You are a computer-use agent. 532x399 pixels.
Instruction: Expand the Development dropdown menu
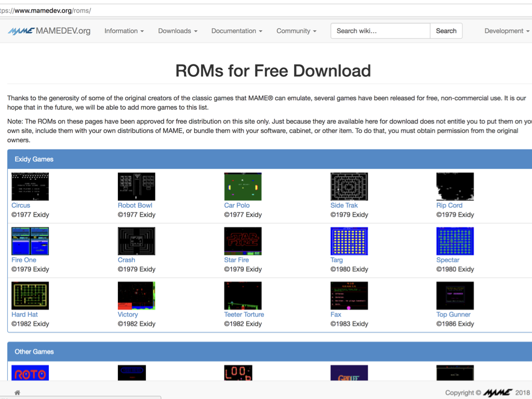tap(507, 31)
